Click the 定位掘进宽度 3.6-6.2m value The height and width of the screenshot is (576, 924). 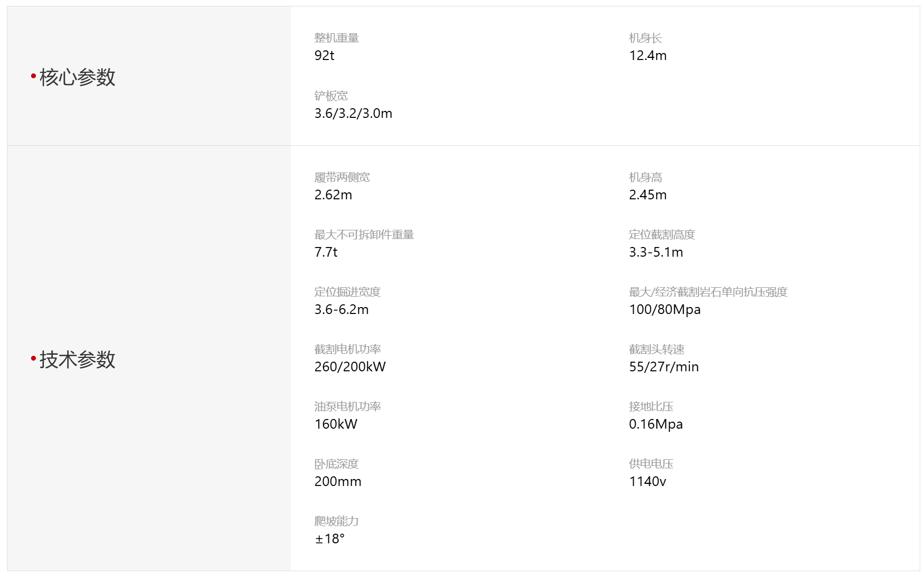click(342, 309)
